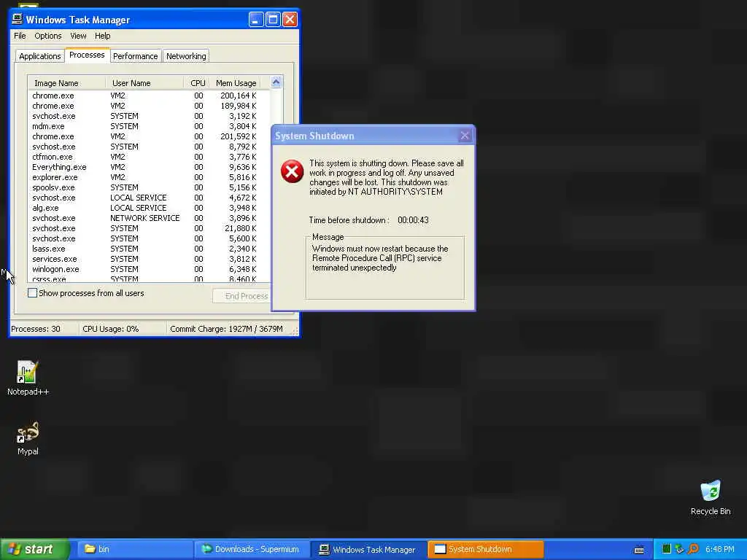The image size is (747, 560).
Task: Click the taskbar clock showing 6:48 PM
Action: (719, 549)
